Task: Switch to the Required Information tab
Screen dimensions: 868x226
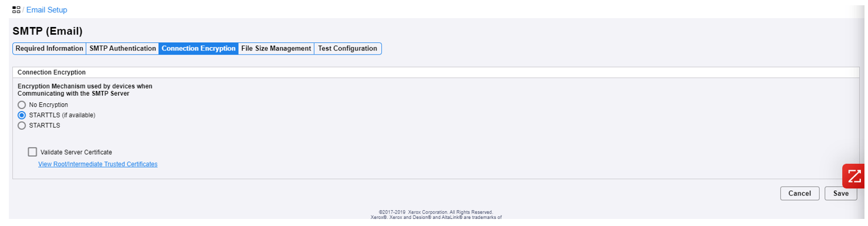Action: pyautogui.click(x=49, y=49)
